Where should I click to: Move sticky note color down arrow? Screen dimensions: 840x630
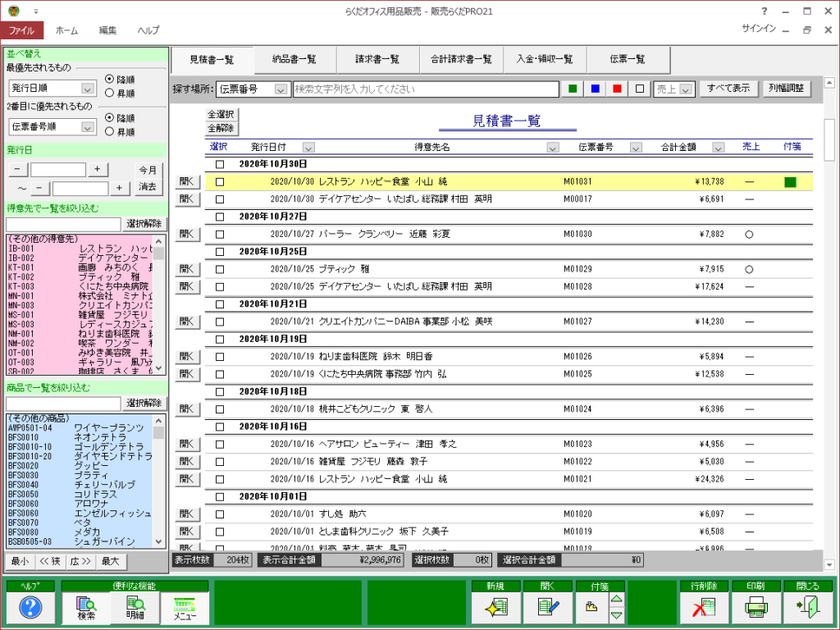(617, 615)
